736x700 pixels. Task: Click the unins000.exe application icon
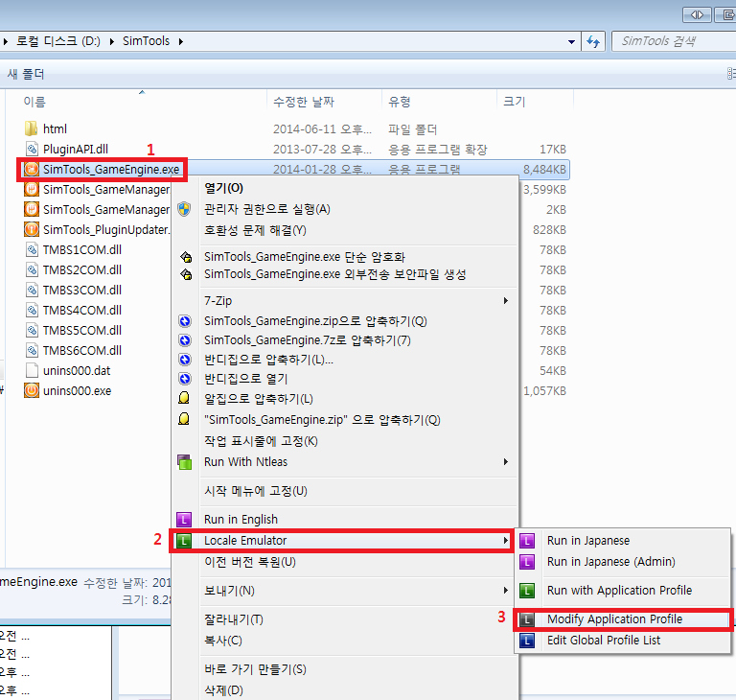32,390
